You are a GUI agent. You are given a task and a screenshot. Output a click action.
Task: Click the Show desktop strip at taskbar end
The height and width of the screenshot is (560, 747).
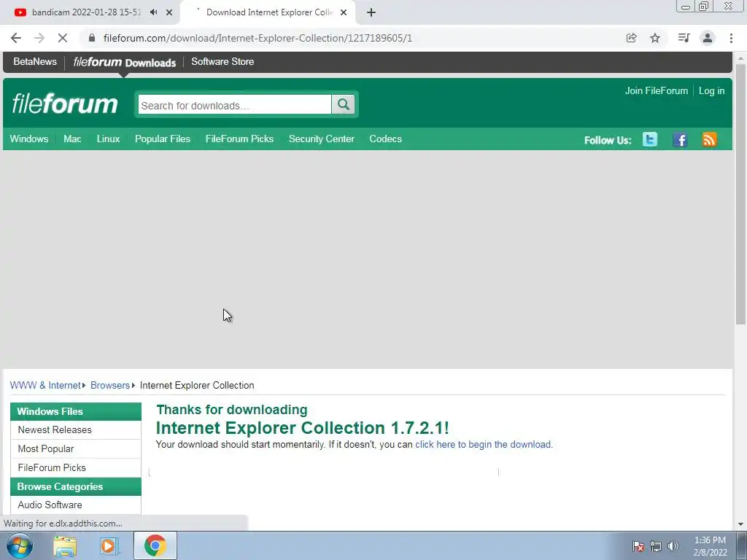[x=743, y=545]
